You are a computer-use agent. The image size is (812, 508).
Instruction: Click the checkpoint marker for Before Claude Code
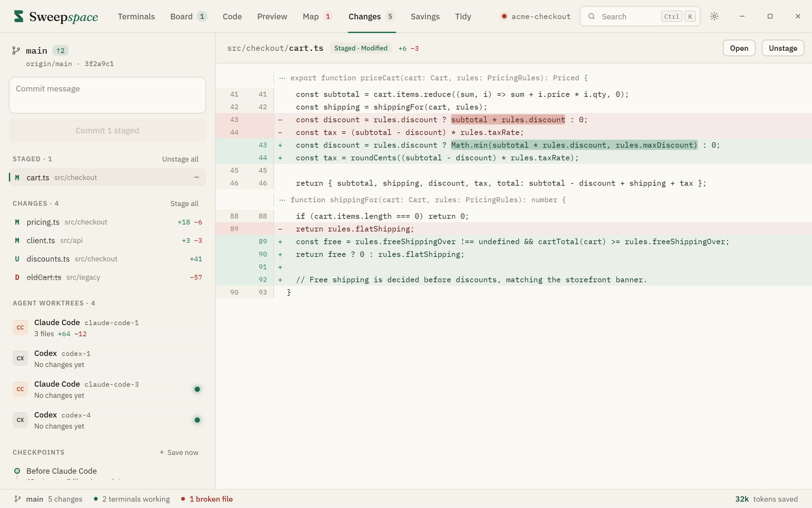[17, 471]
